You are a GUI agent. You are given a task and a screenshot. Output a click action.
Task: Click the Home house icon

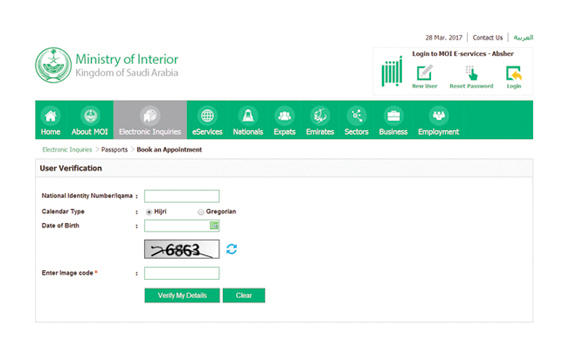point(51,116)
